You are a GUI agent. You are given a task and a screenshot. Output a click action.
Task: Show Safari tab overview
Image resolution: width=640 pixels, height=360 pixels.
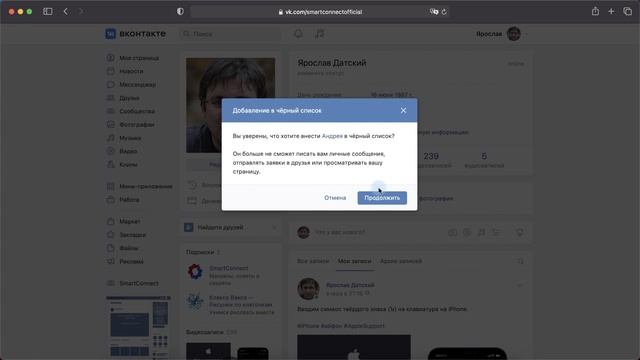click(x=627, y=11)
